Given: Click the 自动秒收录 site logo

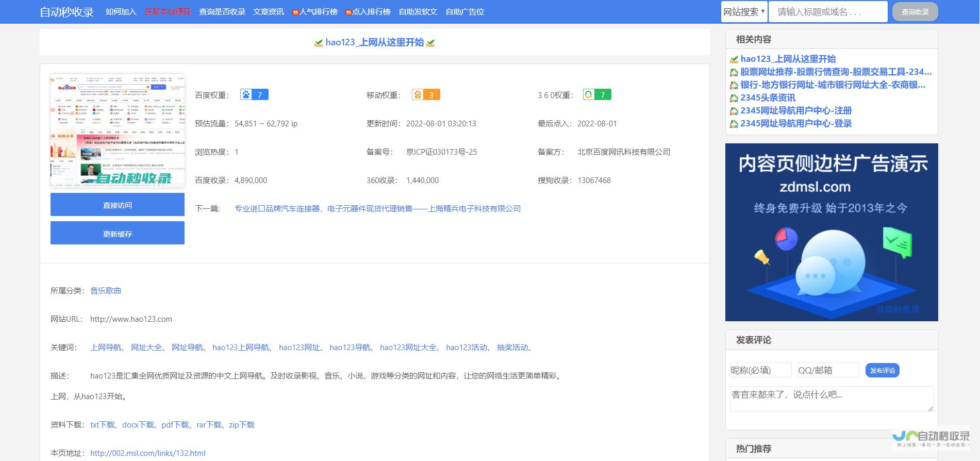Looking at the screenshot, I should (x=67, y=12).
